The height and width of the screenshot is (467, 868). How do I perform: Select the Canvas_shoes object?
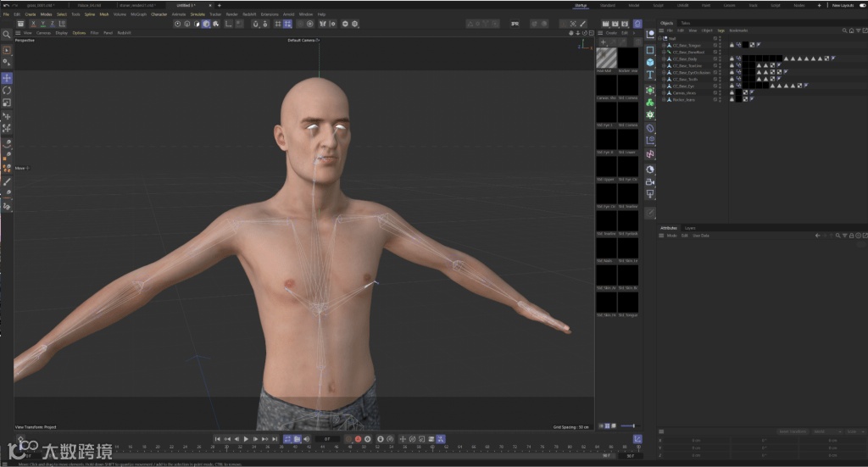coord(684,93)
